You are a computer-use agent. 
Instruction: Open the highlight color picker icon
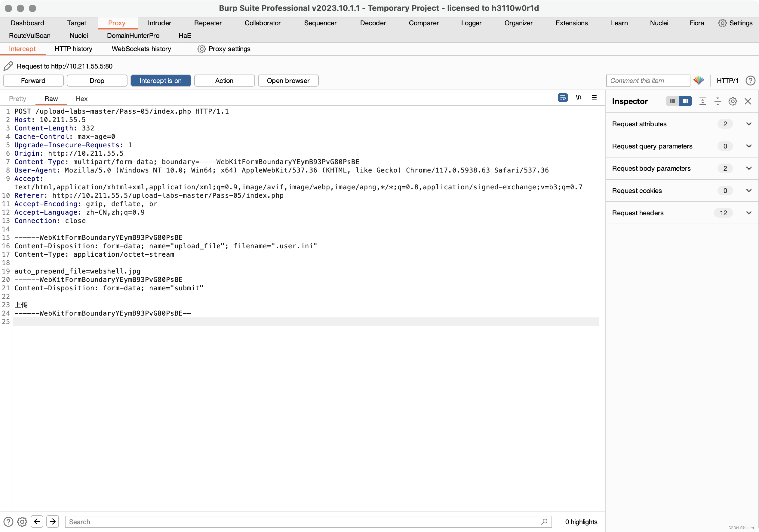[699, 81]
